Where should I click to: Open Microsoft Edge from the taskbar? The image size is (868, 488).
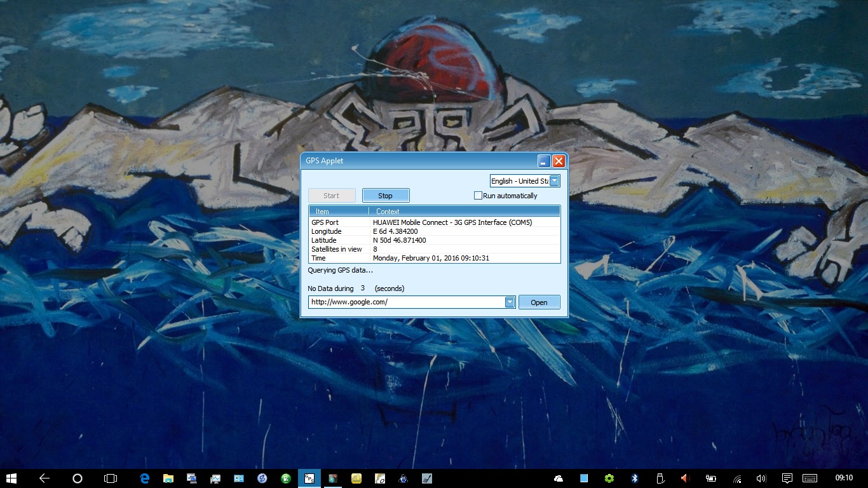pos(145,478)
